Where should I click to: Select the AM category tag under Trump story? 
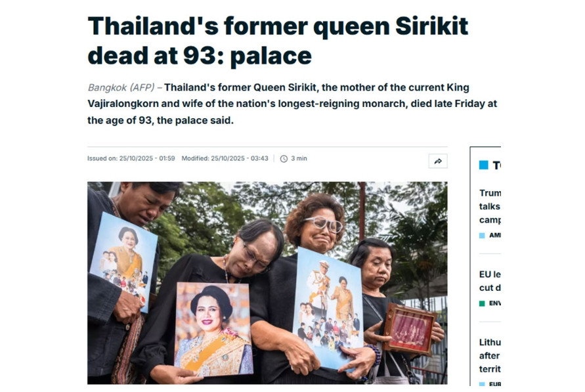494,235
